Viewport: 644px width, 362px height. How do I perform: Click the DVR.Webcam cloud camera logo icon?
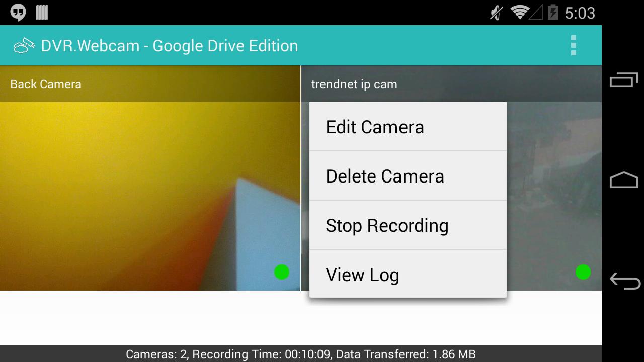pos(23,45)
